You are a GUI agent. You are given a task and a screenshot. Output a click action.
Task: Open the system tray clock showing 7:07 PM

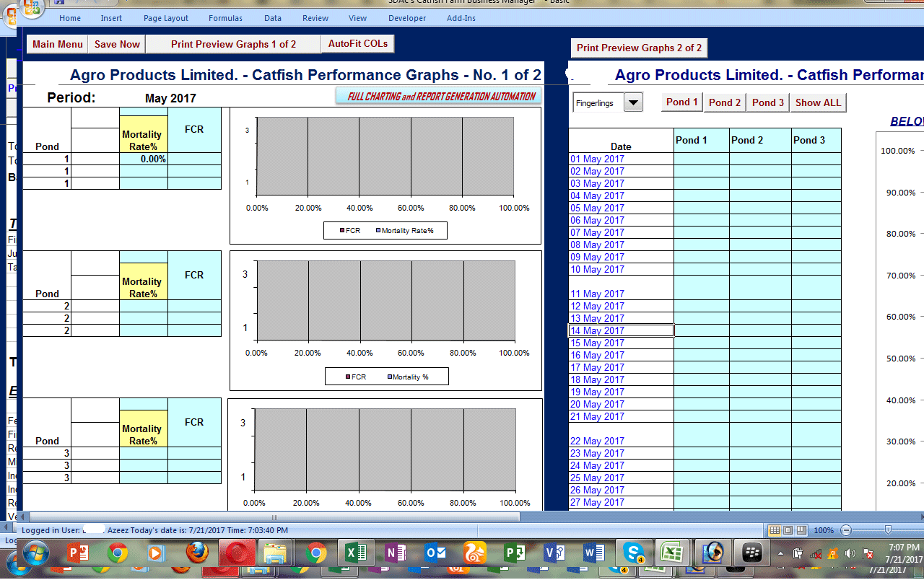coord(904,553)
